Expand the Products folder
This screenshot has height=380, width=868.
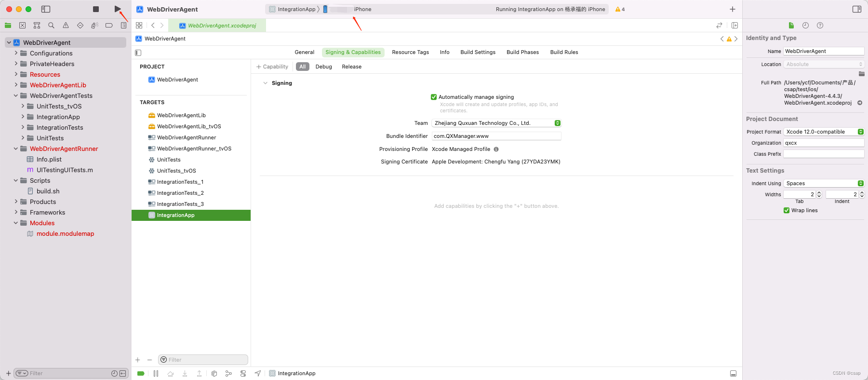tap(16, 202)
